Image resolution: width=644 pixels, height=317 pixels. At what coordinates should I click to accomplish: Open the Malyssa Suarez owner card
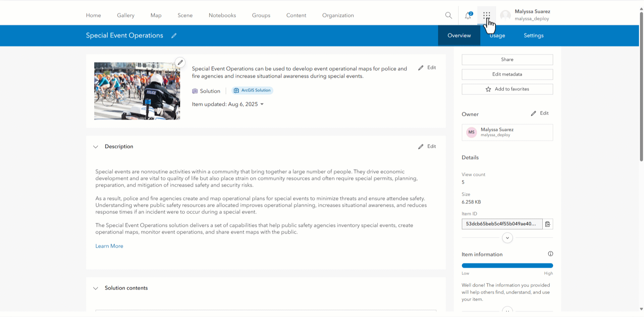click(x=507, y=132)
